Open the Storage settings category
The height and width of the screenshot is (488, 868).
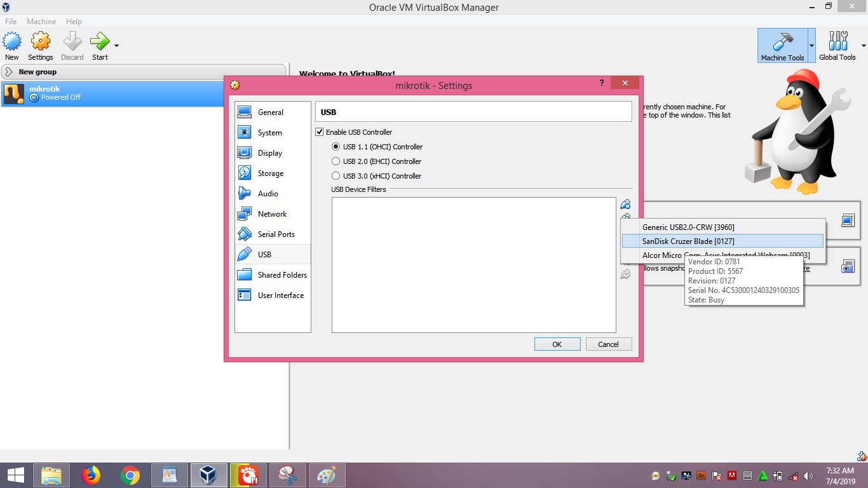pyautogui.click(x=273, y=173)
